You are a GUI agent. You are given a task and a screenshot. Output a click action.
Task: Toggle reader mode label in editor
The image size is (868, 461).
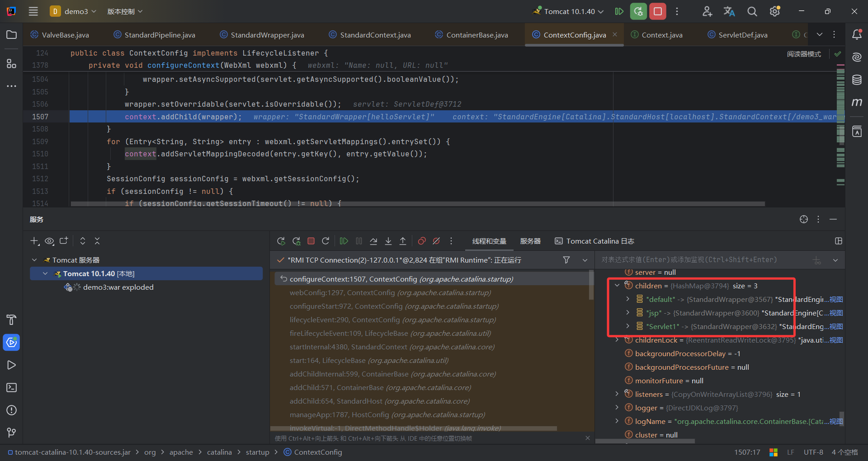(804, 54)
